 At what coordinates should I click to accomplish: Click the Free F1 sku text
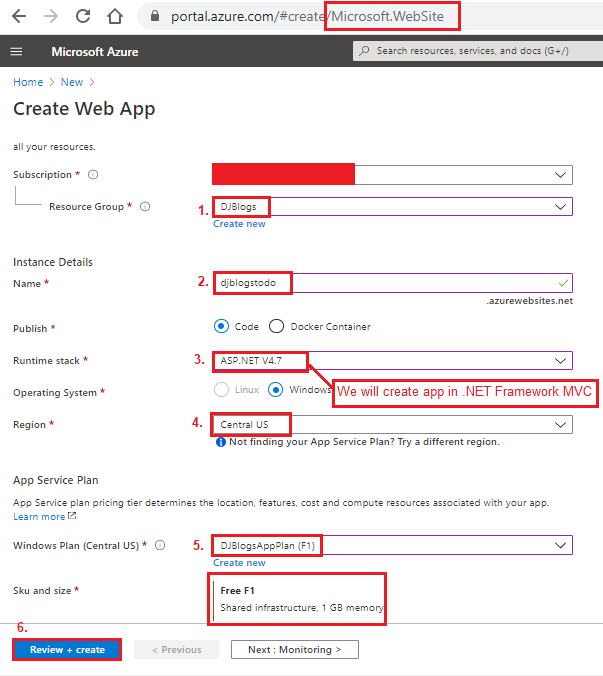click(237, 590)
